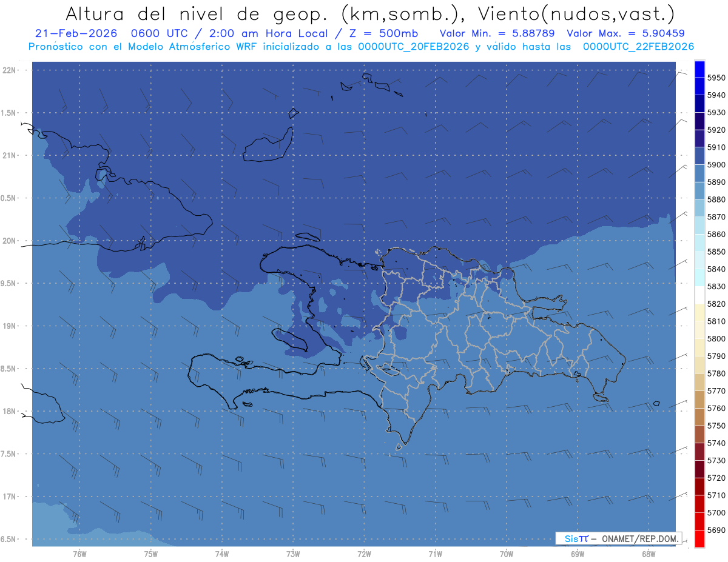
Task: Click the 5860 legend value
Action: tap(716, 234)
